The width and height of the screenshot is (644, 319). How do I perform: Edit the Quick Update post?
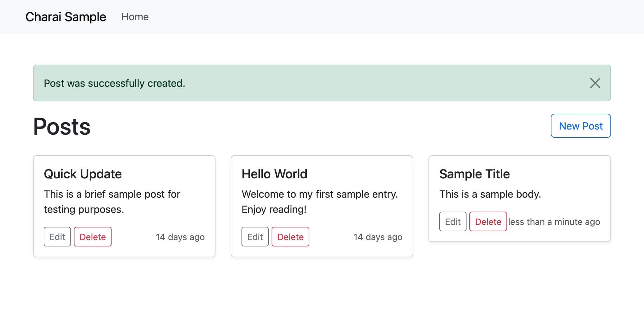tap(57, 237)
